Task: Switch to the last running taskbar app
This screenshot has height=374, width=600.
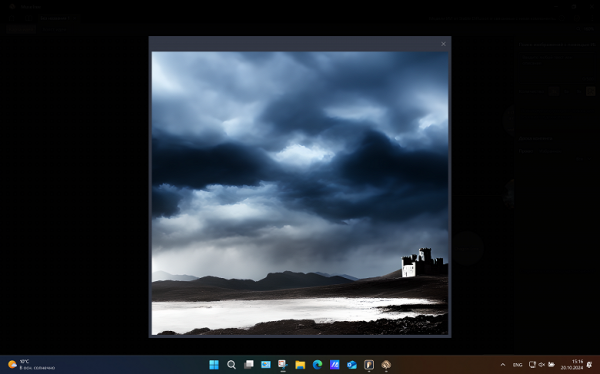Action: (x=386, y=364)
